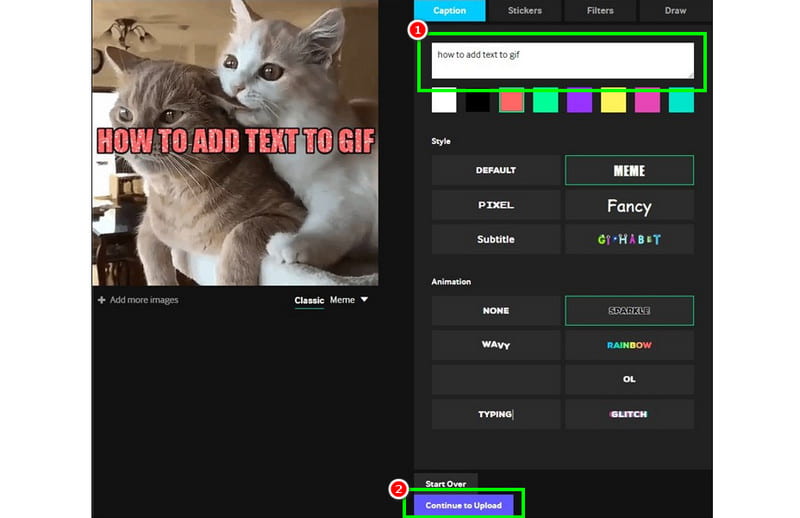800x518 pixels.
Task: Set animation to RAINBOW
Action: tap(629, 345)
